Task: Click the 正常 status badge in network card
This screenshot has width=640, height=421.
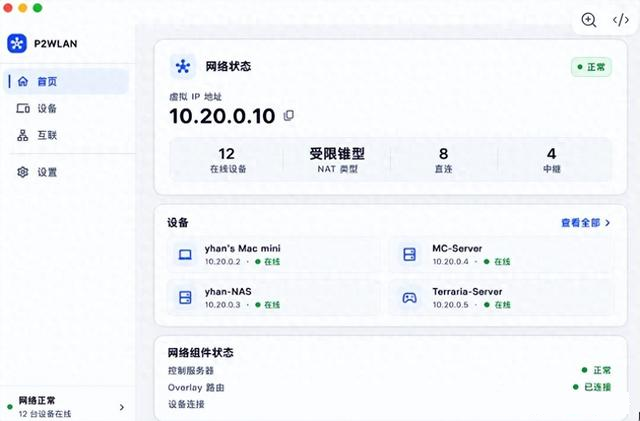Action: tap(591, 67)
